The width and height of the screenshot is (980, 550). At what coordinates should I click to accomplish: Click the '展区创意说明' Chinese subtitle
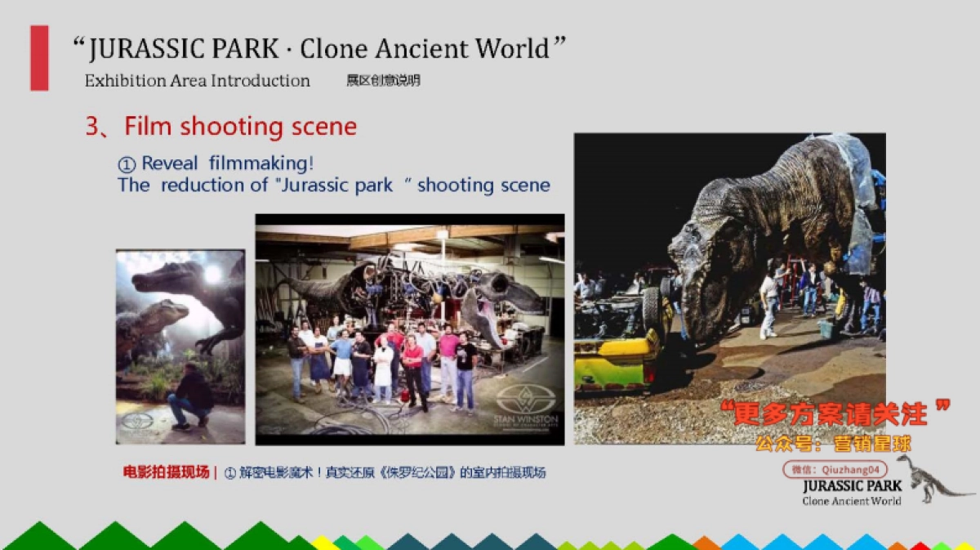(383, 81)
